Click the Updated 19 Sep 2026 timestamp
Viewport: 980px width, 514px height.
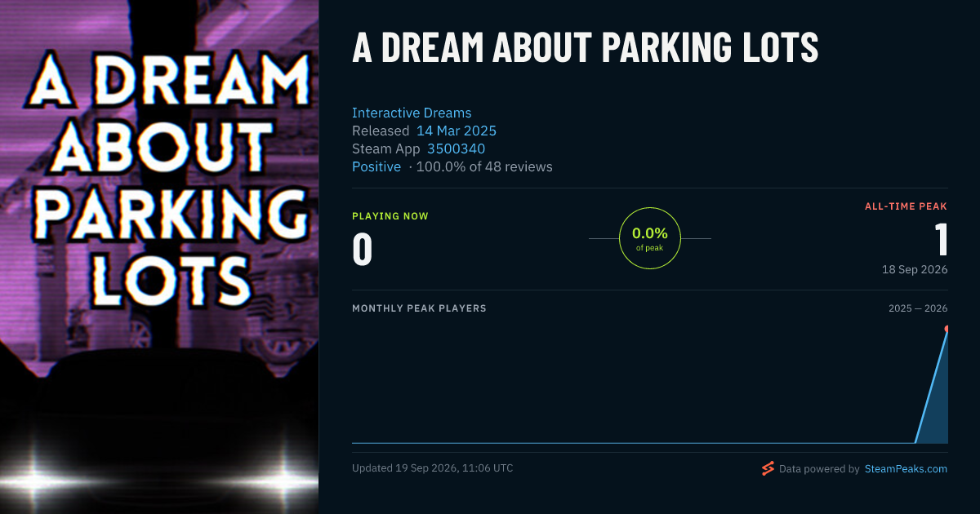tap(433, 468)
